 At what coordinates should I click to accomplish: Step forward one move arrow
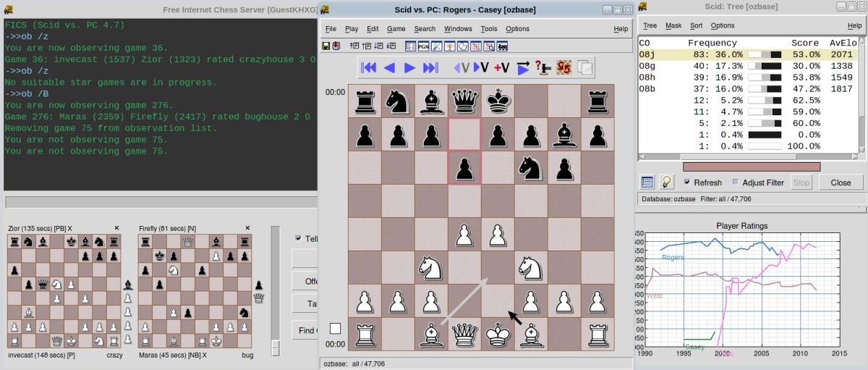tap(409, 68)
